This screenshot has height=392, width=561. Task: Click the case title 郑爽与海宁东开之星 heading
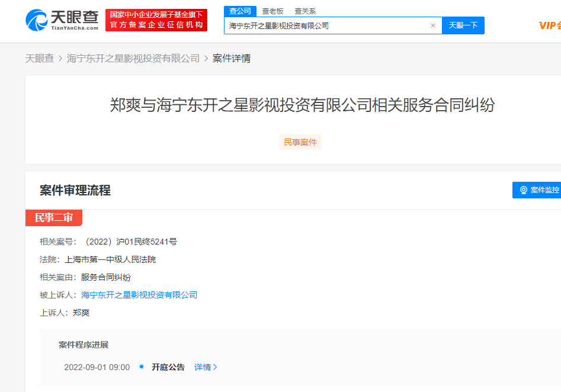(x=302, y=105)
